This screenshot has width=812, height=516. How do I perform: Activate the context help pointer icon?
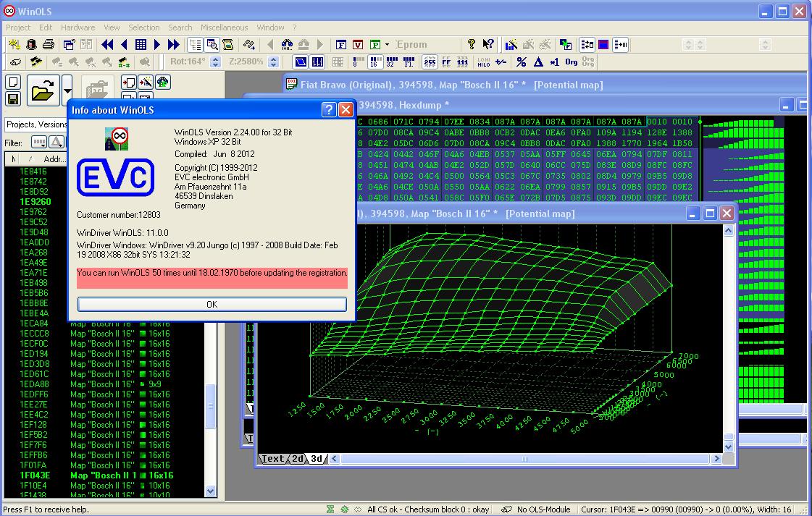click(487, 45)
